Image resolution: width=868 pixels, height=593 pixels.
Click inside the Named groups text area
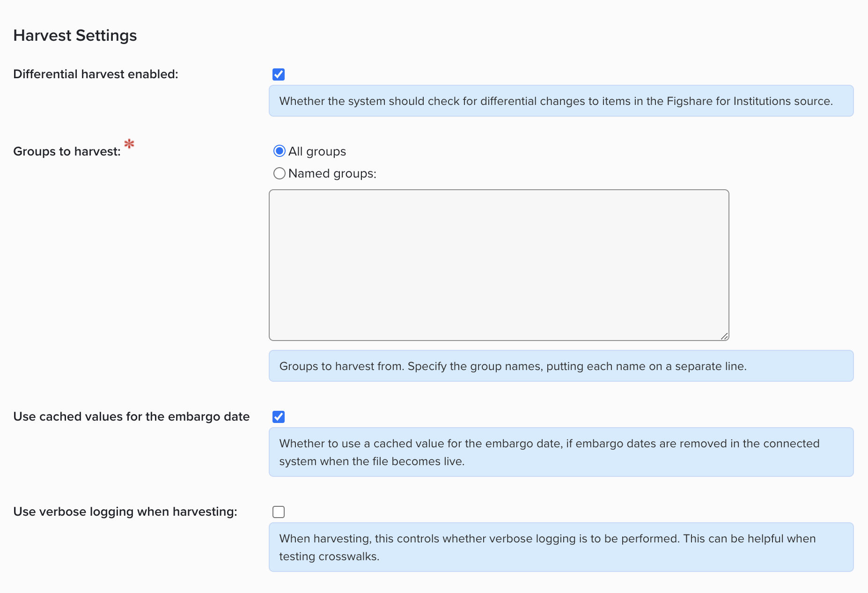coord(499,265)
